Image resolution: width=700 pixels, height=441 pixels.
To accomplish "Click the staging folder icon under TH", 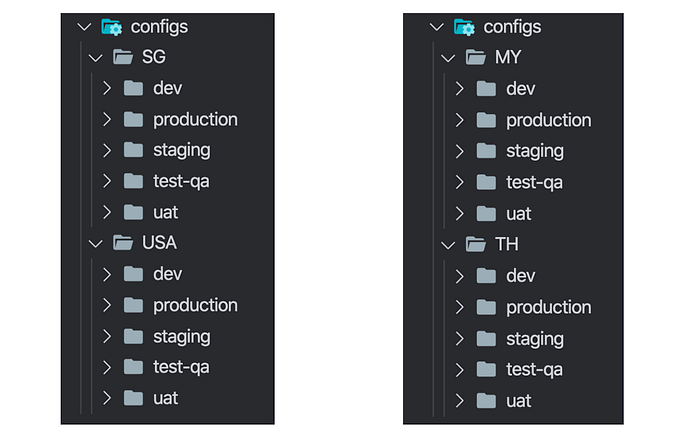I will point(487,338).
